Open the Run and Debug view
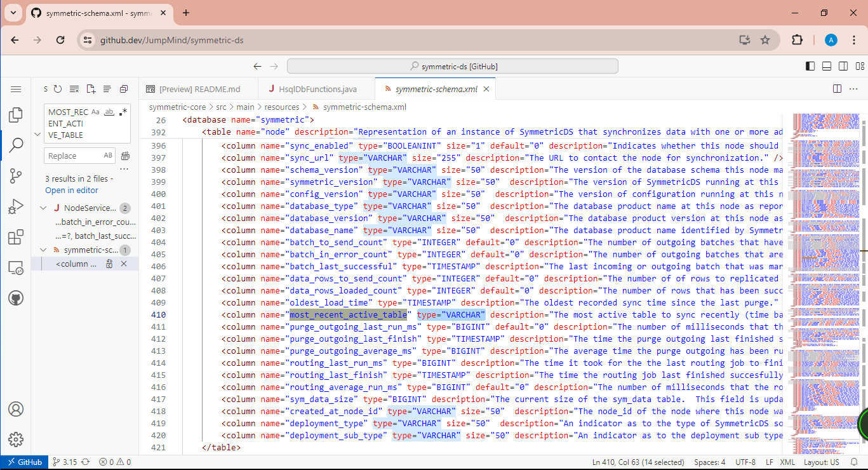Viewport: 868px width, 470px height. pos(16,206)
